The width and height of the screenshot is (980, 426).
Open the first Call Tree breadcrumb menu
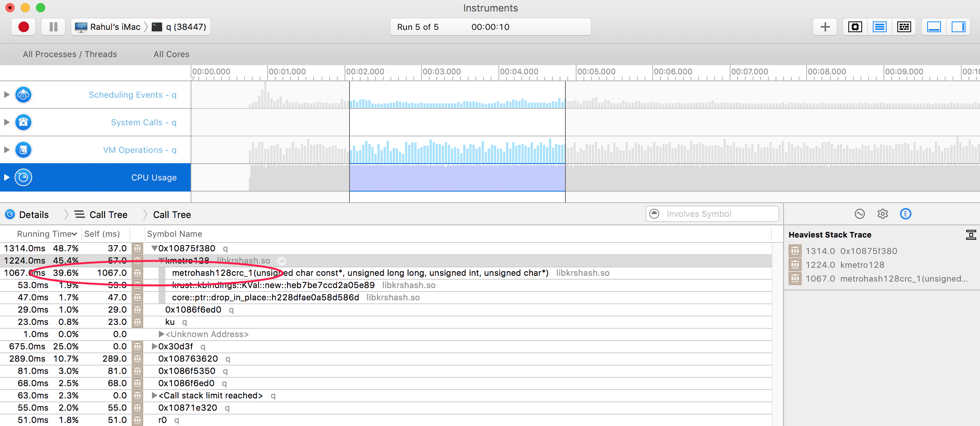101,215
